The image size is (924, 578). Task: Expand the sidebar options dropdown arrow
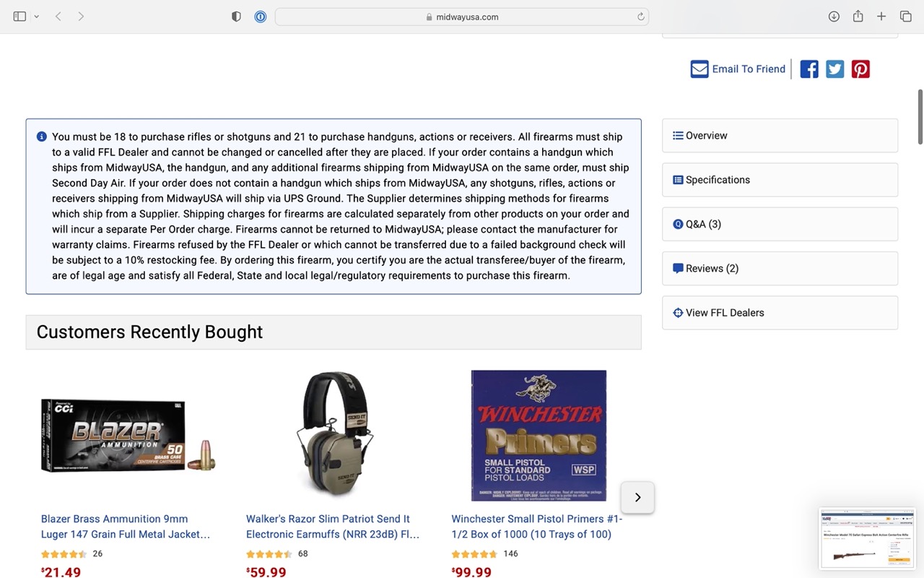(x=36, y=17)
